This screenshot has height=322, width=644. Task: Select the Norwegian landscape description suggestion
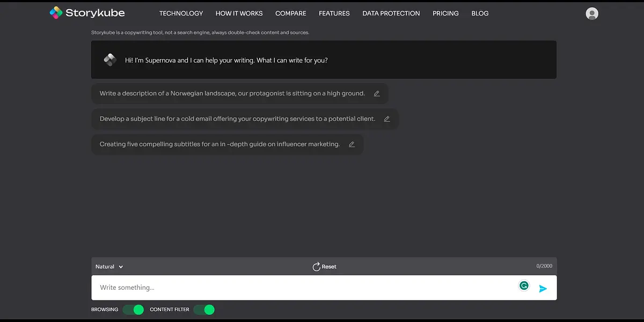pyautogui.click(x=232, y=93)
